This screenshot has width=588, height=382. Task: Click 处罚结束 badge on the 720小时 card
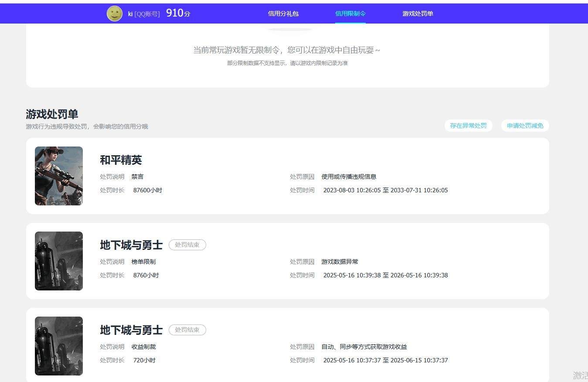click(187, 330)
